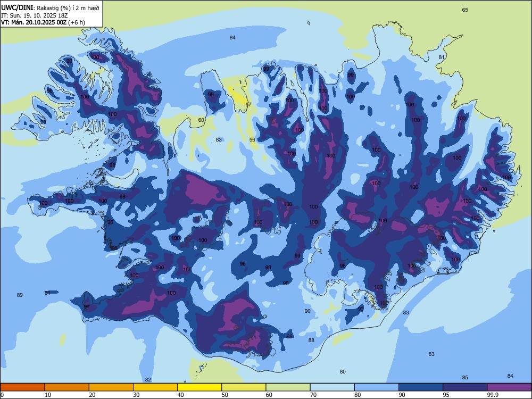
Task: Select the '(+6 h)' forecast offset text
Action: [76, 22]
